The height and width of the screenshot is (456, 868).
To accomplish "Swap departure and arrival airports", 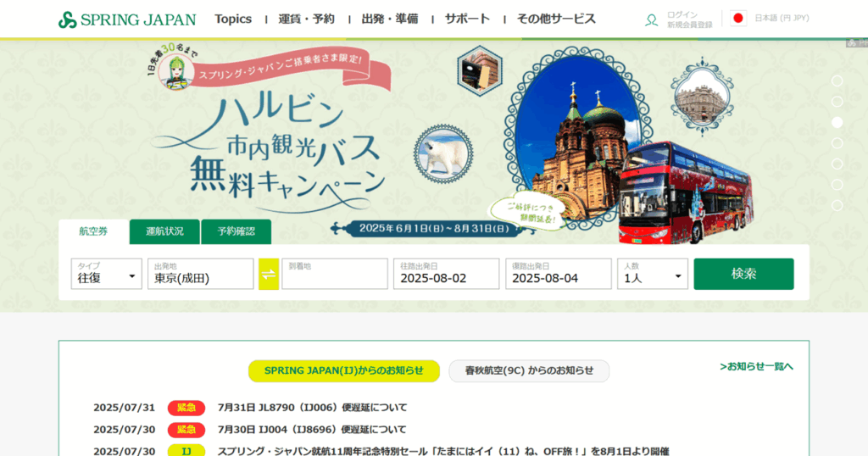I will tap(269, 274).
